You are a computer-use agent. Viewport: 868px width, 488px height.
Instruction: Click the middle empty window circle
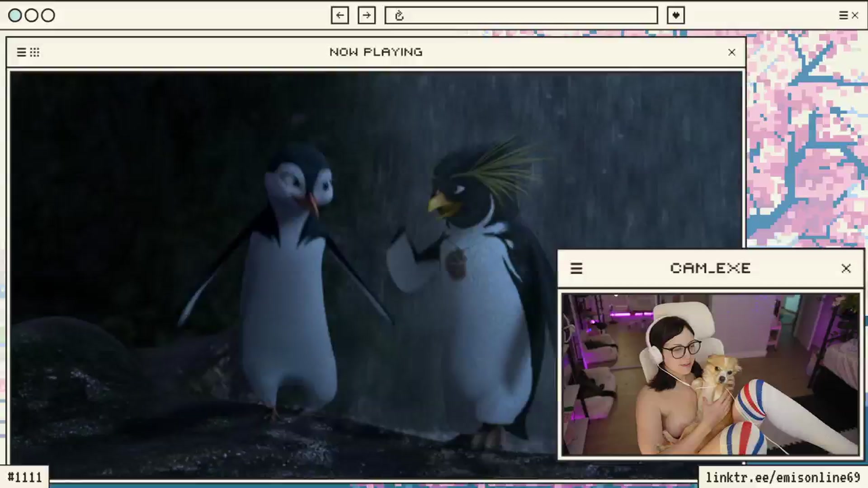coord(32,15)
